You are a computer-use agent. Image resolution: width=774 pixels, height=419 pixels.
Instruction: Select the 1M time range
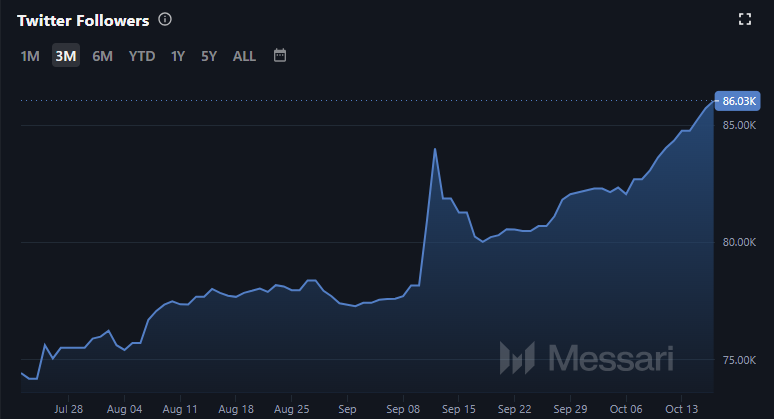[30, 56]
